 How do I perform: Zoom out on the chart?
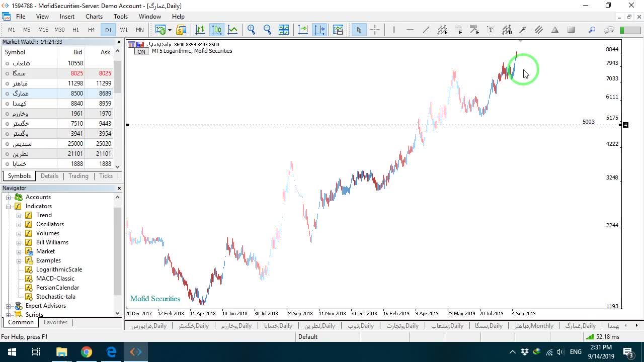[x=268, y=30]
